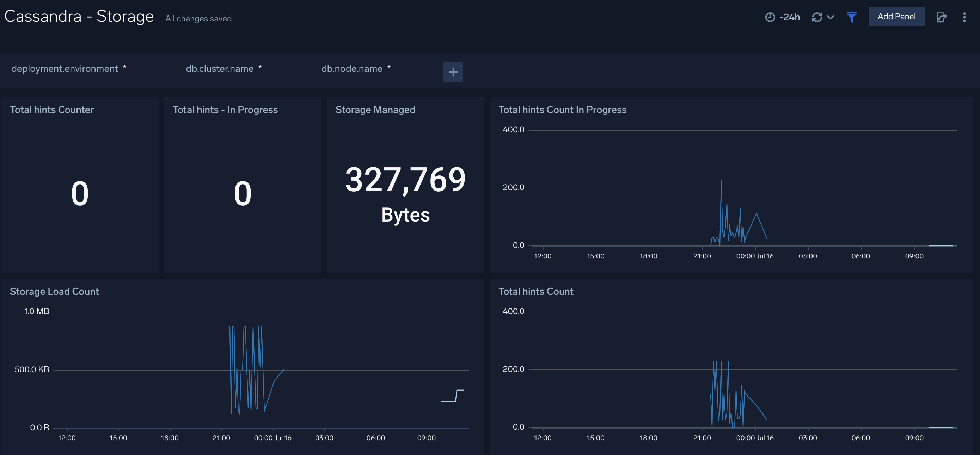Click the db.node.name filter label
This screenshot has height=455, width=980.
352,69
